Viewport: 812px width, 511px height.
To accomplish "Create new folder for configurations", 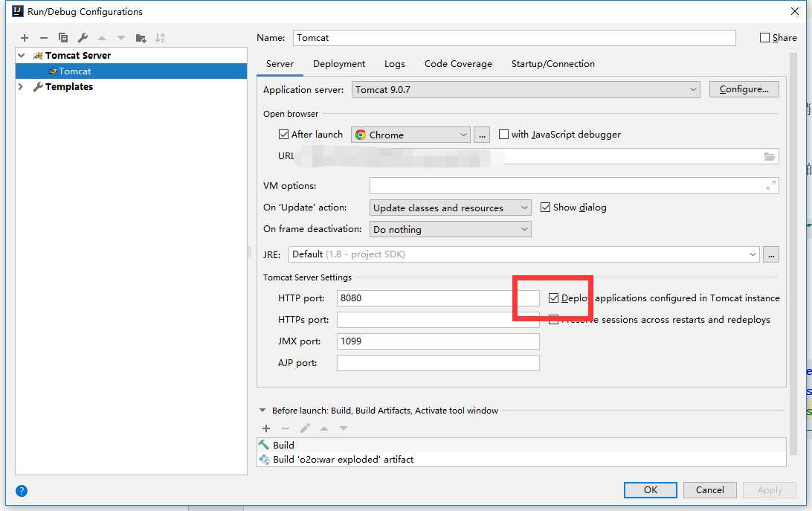I will (141, 38).
